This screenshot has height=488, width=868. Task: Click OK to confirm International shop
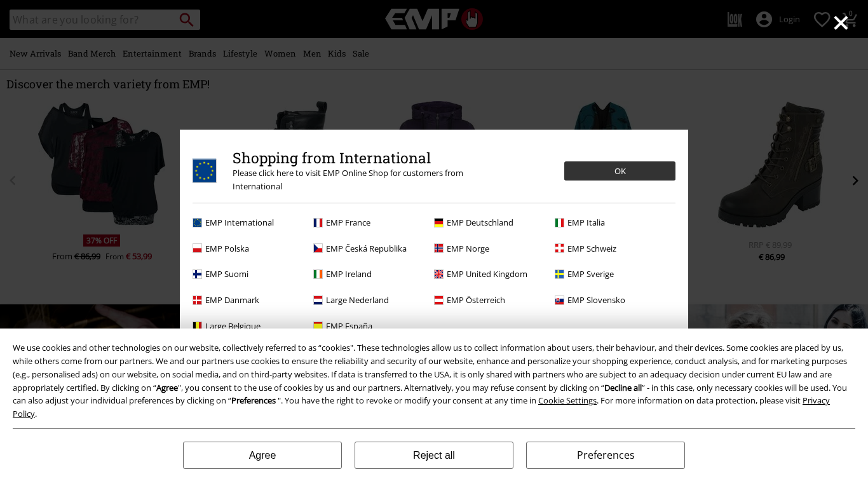click(x=620, y=171)
